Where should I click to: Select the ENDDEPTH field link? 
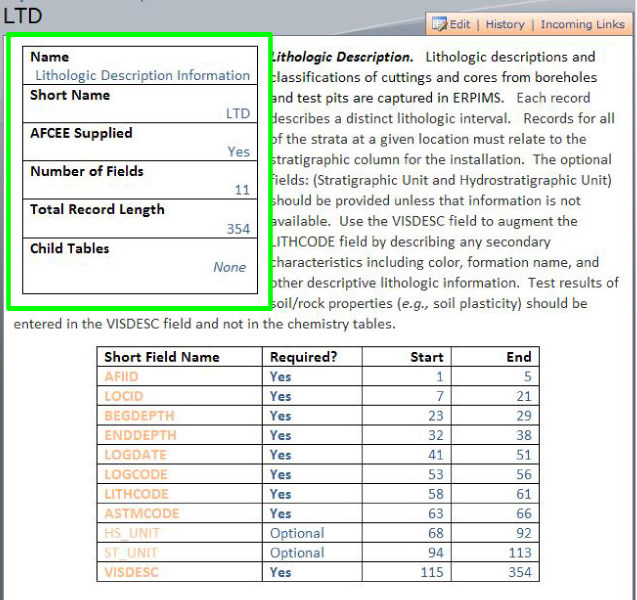tap(140, 435)
